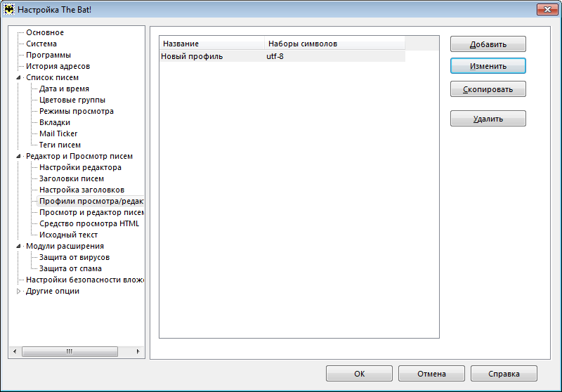Collapse Редактор и Просмотр писем node
This screenshot has width=562, height=392.
(18, 156)
